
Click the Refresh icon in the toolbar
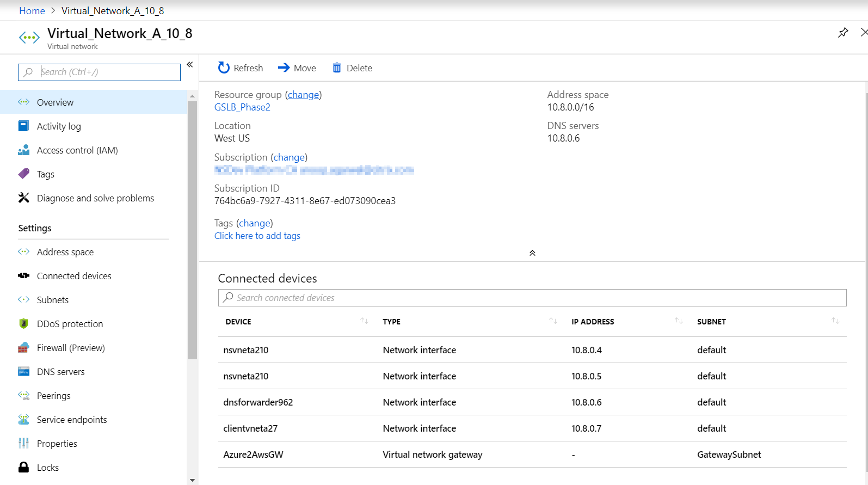[224, 67]
